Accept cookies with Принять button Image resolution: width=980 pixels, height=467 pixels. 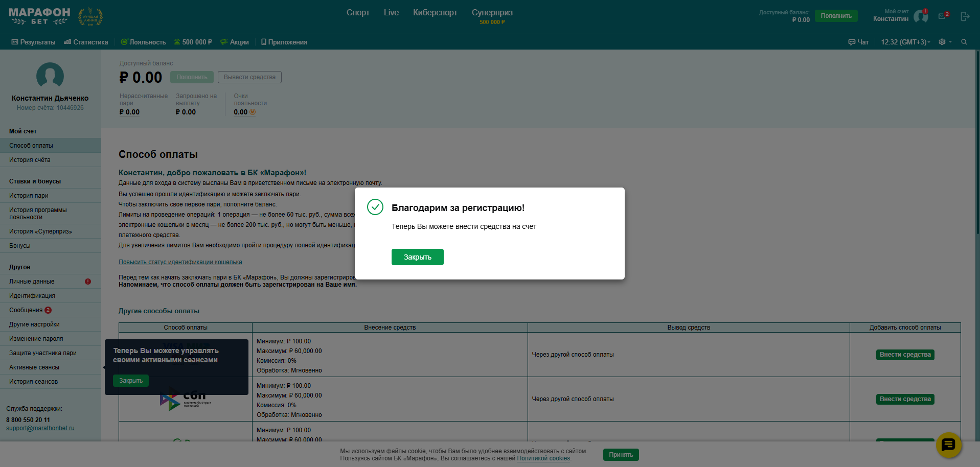click(621, 455)
